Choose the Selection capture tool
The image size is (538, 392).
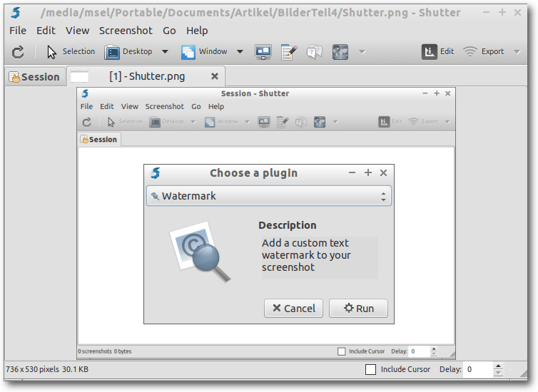click(71, 52)
